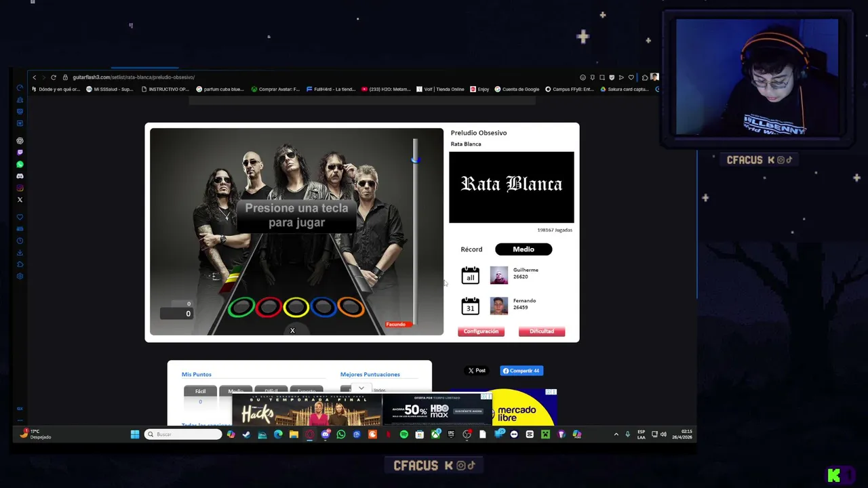Open the 'Dónde y en qué or...' bookmark
Image resolution: width=868 pixels, height=488 pixels.
56,89
